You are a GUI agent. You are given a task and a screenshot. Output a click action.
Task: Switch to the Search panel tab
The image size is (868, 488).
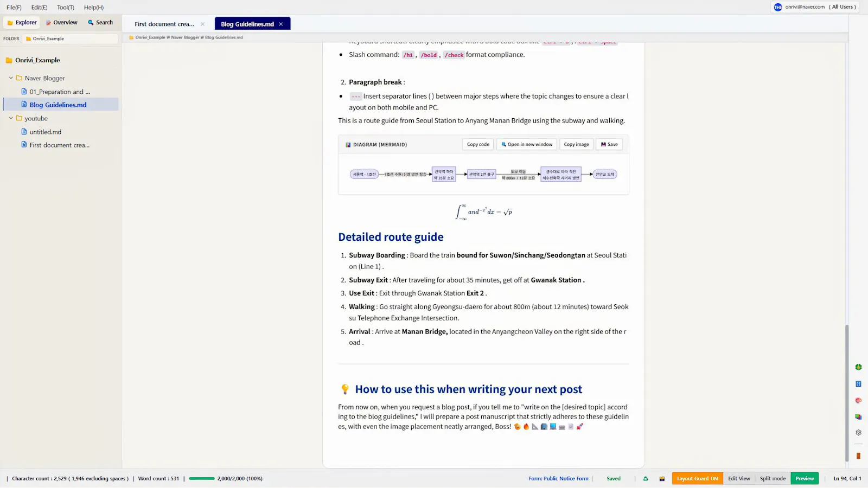100,22
